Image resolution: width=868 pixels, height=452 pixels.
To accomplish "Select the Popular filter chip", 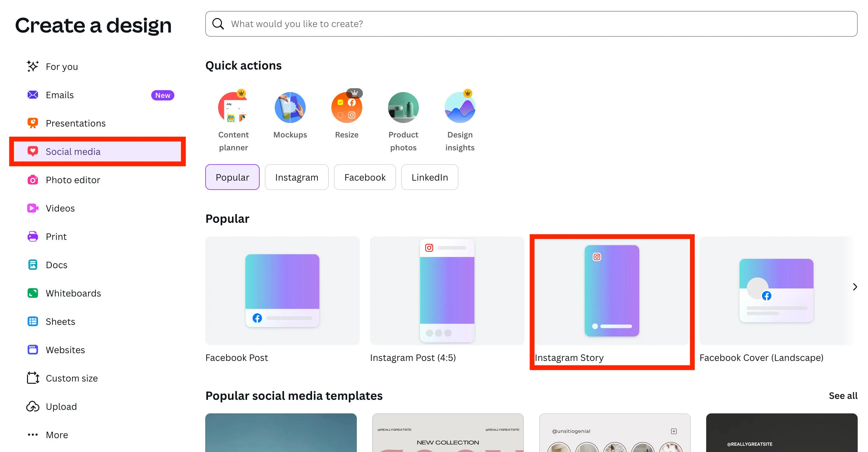I will click(232, 177).
